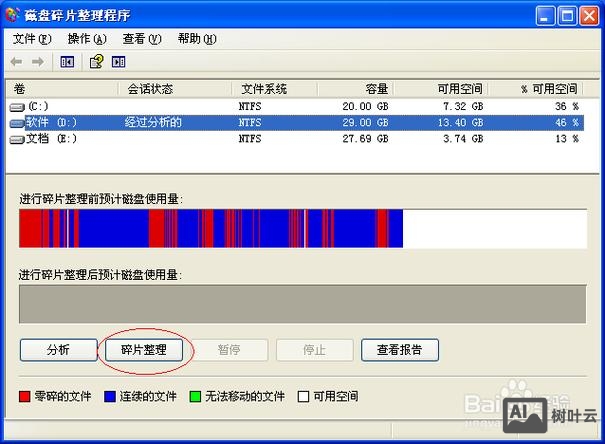Click the 20.00 GB capacity value
605x444 pixels.
click(x=365, y=106)
